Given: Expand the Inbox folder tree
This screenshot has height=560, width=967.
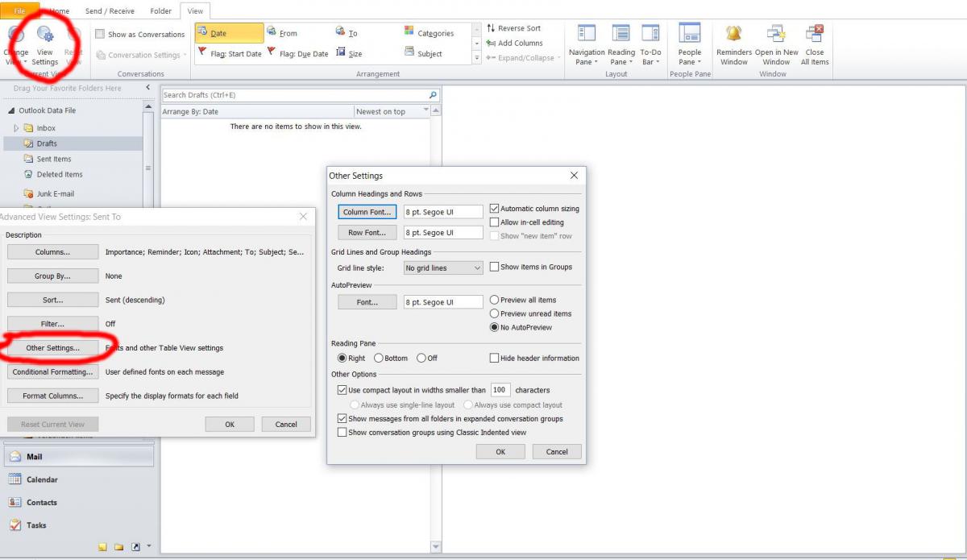Looking at the screenshot, I should pos(16,128).
